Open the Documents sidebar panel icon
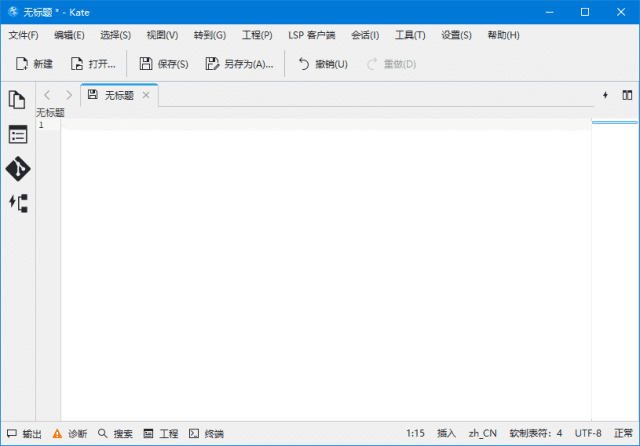The height and width of the screenshot is (446, 640). pyautogui.click(x=17, y=100)
